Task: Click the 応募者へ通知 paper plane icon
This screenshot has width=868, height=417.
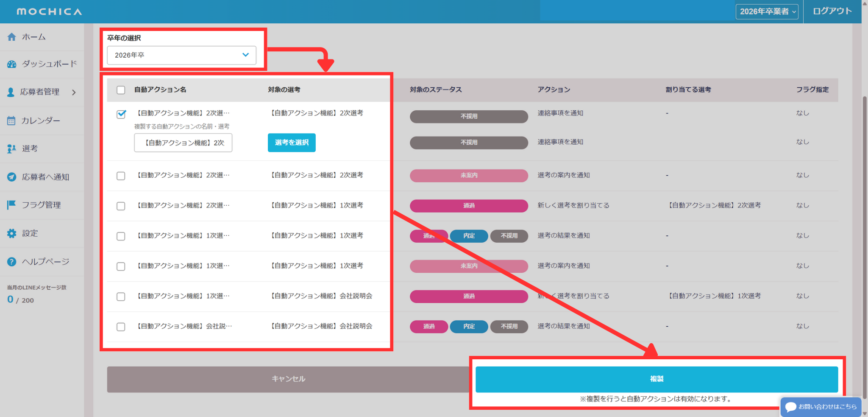Action: 12,177
